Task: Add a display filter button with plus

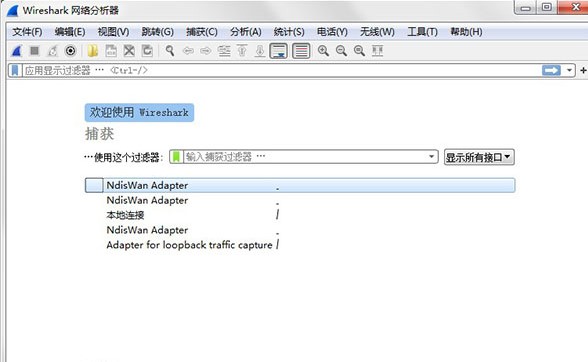Action: 583,70
